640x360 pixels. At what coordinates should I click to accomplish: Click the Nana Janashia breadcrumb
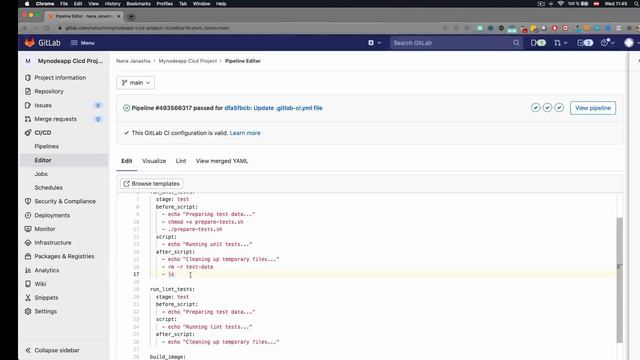click(133, 61)
